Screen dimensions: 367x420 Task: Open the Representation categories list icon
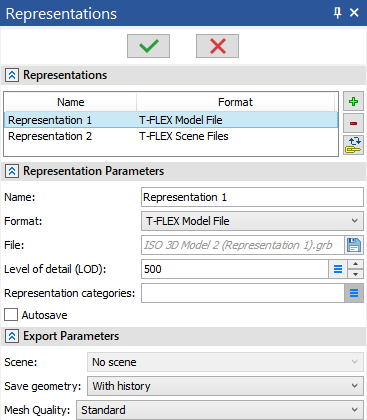coord(354,293)
